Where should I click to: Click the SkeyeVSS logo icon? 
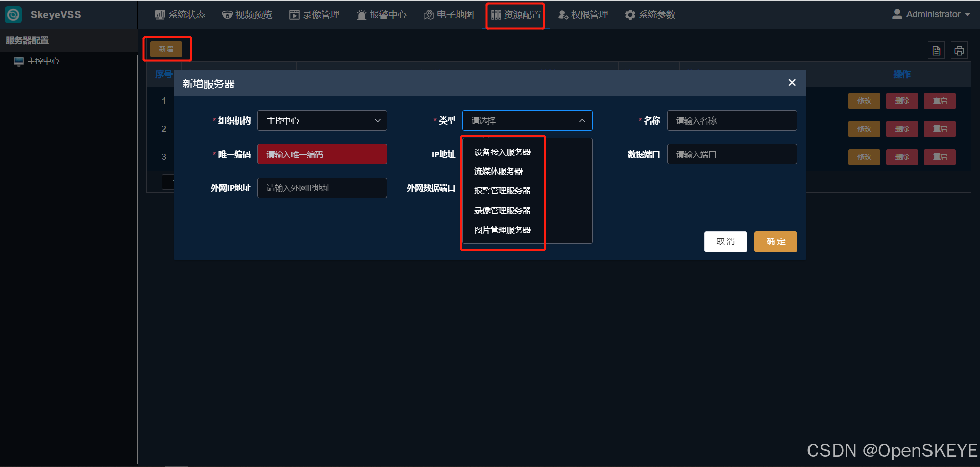click(x=13, y=15)
